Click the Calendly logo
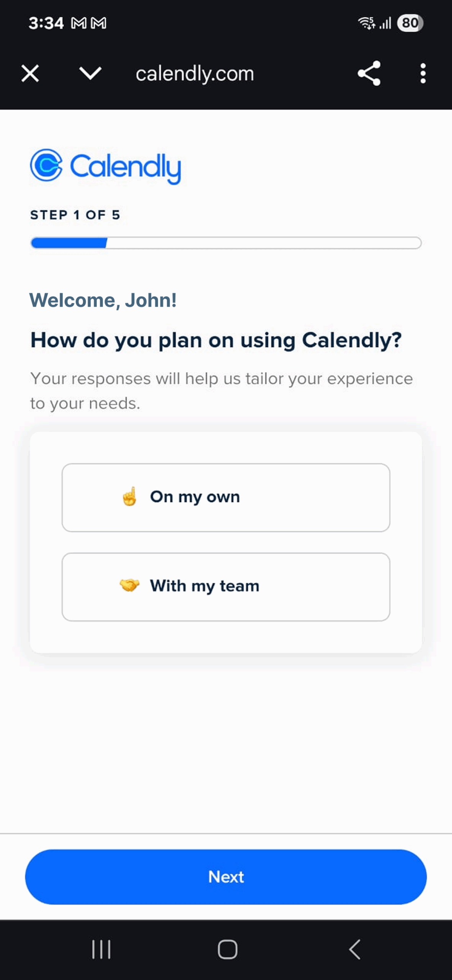 106,167
